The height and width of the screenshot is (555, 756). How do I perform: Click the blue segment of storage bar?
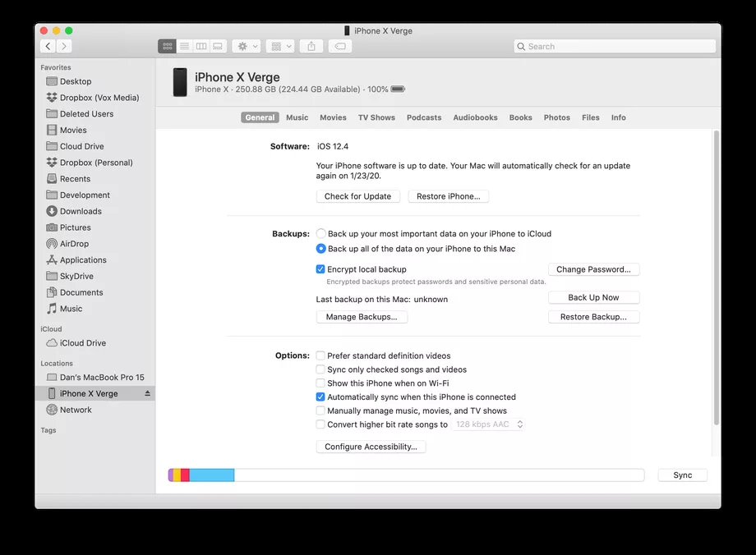[212, 475]
